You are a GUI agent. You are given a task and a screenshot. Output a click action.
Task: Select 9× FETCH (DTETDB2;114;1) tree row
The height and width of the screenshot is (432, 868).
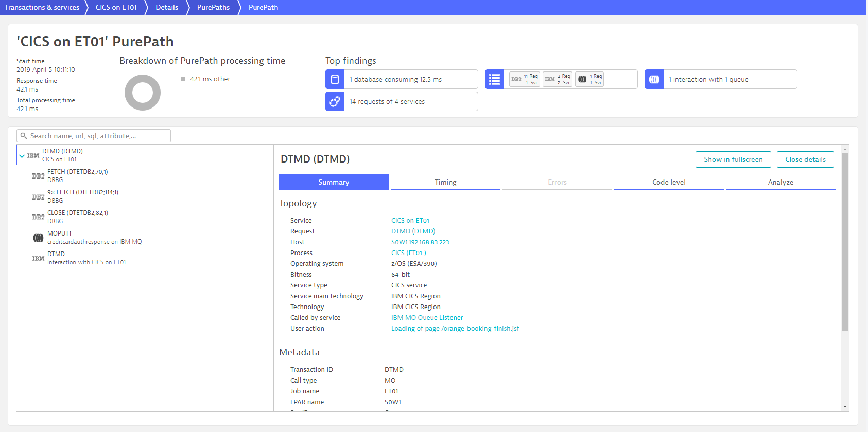click(x=145, y=196)
